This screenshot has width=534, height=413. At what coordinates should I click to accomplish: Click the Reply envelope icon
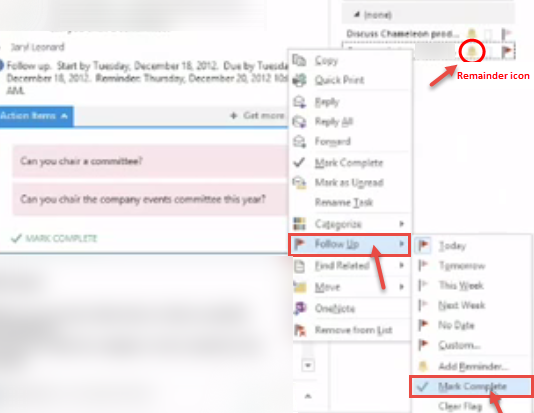click(x=300, y=102)
